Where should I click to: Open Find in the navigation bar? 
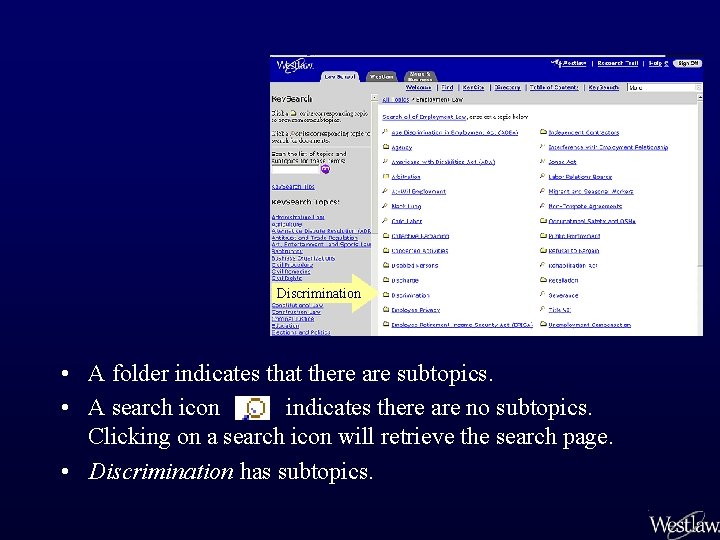(447, 87)
